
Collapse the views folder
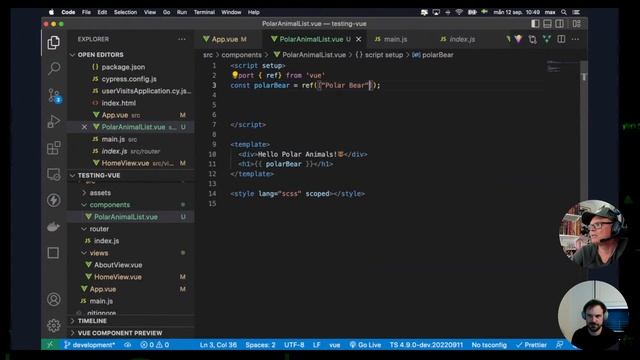point(99,253)
